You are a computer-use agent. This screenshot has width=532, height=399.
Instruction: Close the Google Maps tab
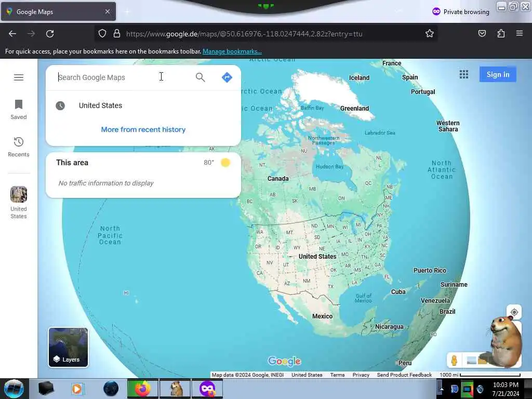coord(108,11)
